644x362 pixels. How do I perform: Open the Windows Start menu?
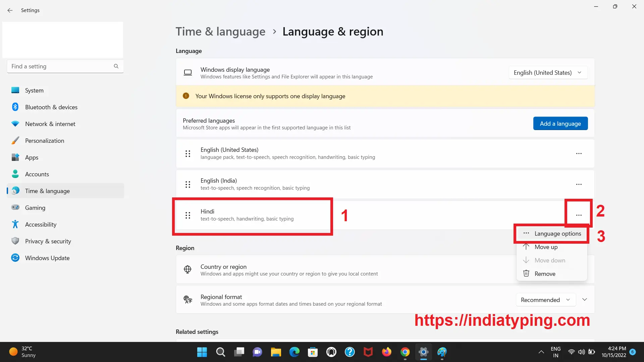(202, 352)
